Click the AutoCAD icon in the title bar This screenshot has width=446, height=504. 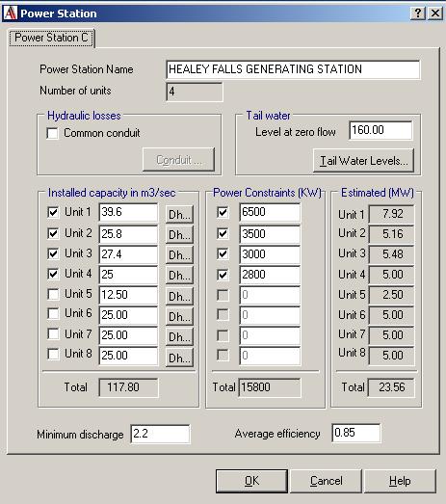(11, 13)
